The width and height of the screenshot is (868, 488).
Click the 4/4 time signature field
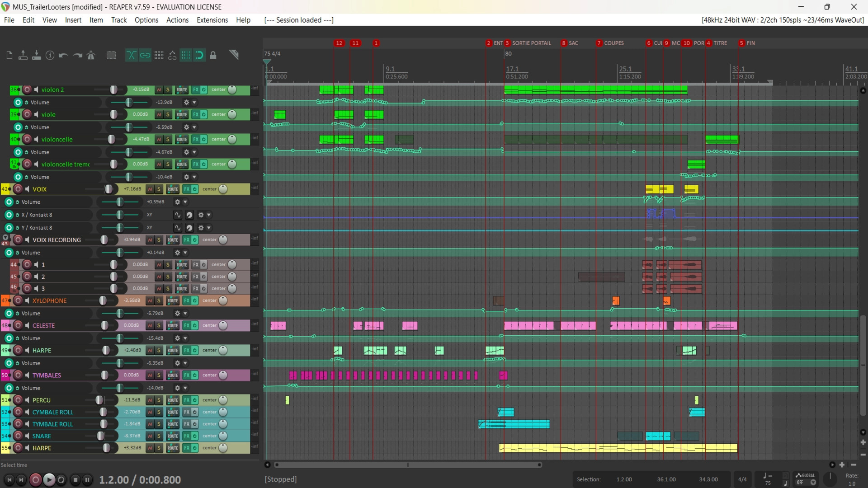742,479
